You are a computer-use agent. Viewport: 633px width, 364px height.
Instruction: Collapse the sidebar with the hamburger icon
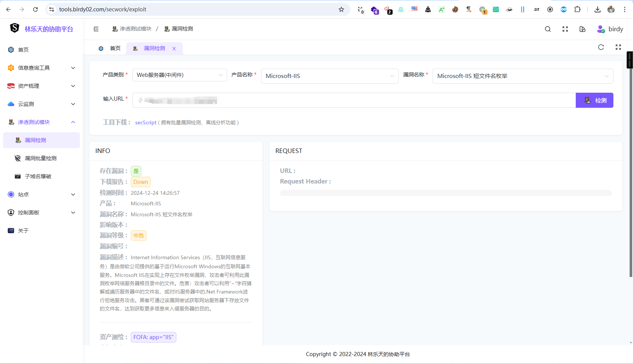pyautogui.click(x=96, y=29)
